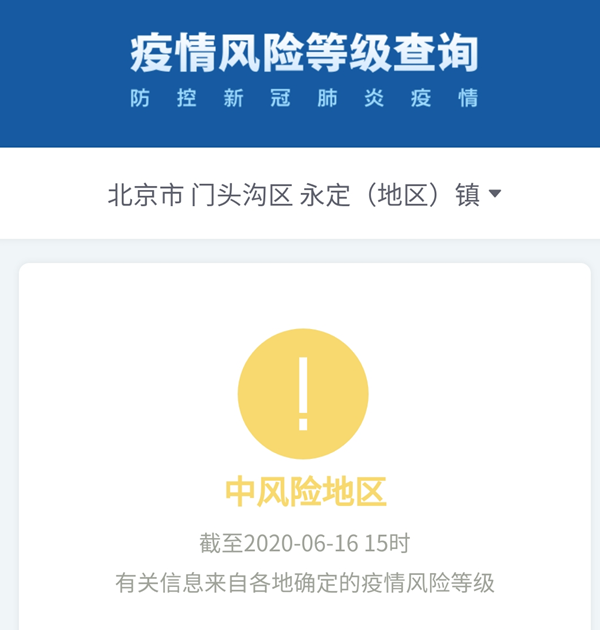Click the 风险 word in the yellow label

click(289, 491)
